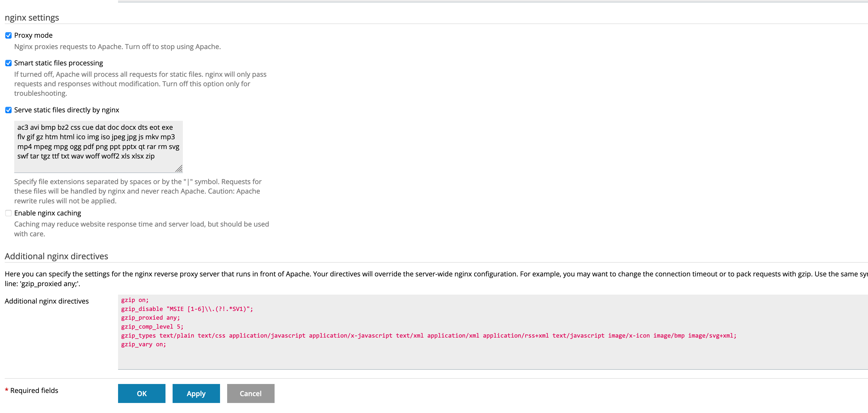Apply the nginx settings
Image resolution: width=868 pixels, height=413 pixels.
click(196, 393)
